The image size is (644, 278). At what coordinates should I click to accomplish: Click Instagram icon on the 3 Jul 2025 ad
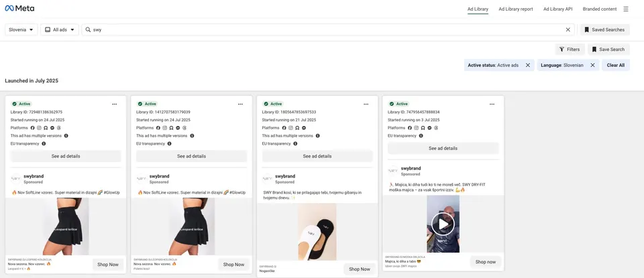click(x=418, y=128)
